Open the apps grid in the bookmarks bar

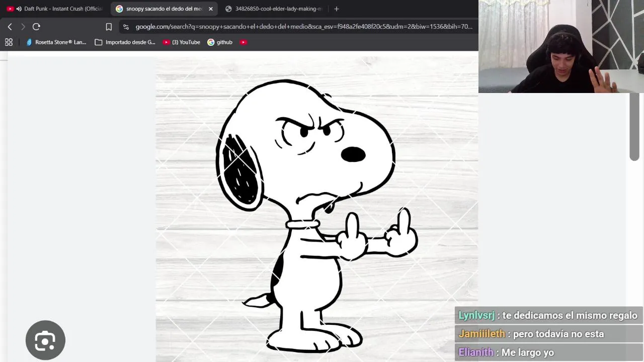point(9,42)
